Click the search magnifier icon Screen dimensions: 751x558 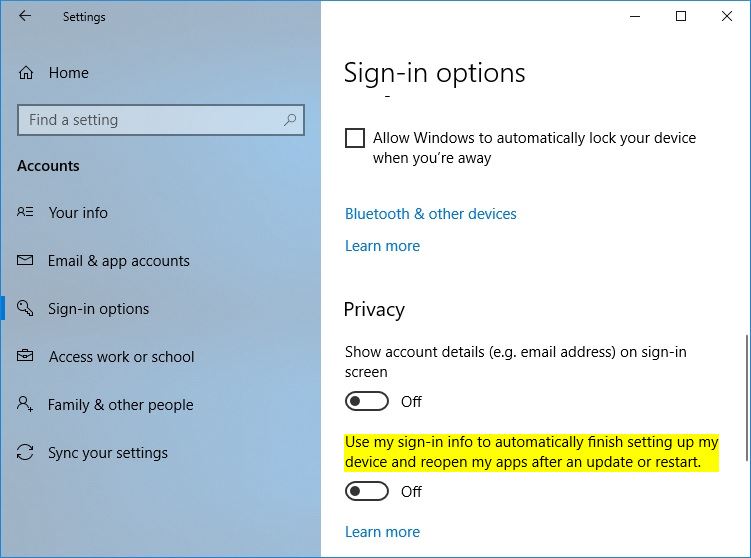[290, 120]
